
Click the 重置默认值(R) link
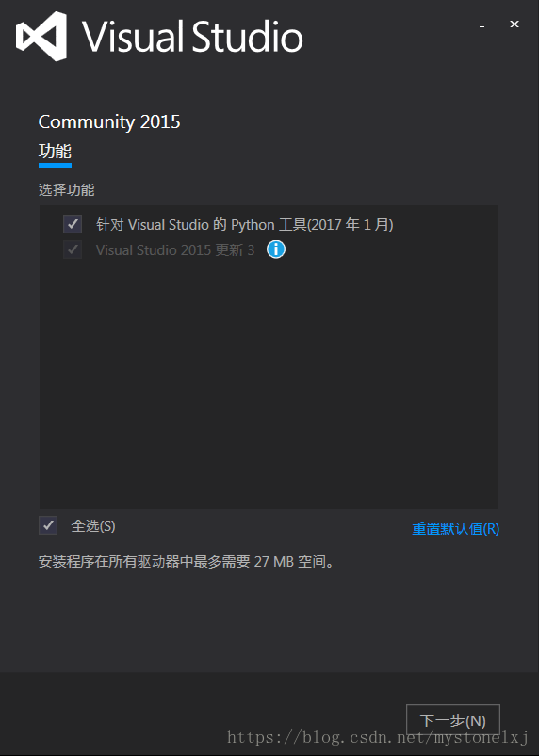[455, 529]
